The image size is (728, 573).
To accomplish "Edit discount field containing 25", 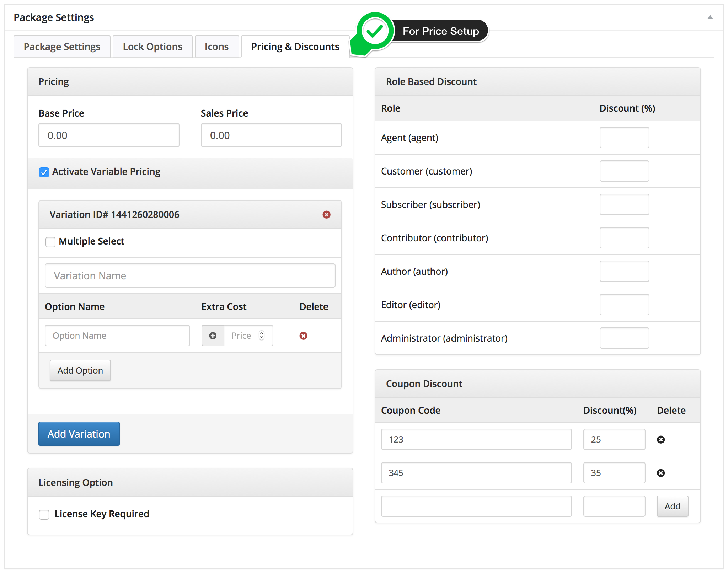I will click(x=614, y=439).
